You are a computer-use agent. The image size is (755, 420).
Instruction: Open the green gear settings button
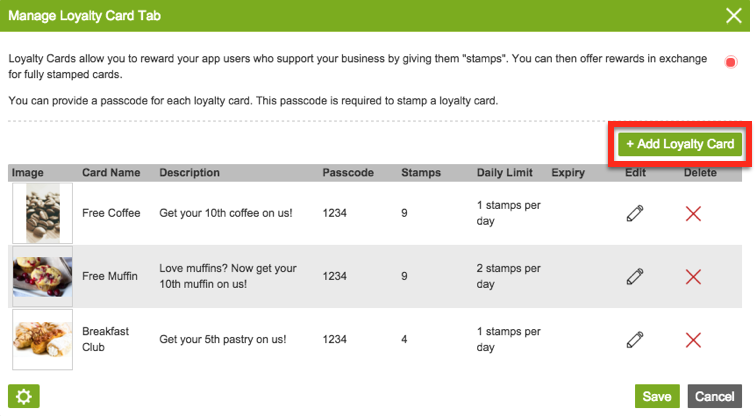(x=24, y=396)
